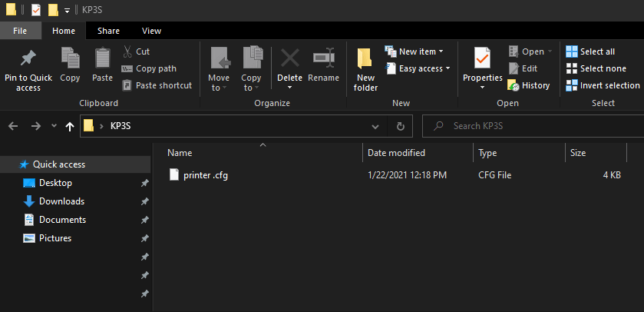
Task: Switch to the View ribbon tab
Action: point(151,31)
